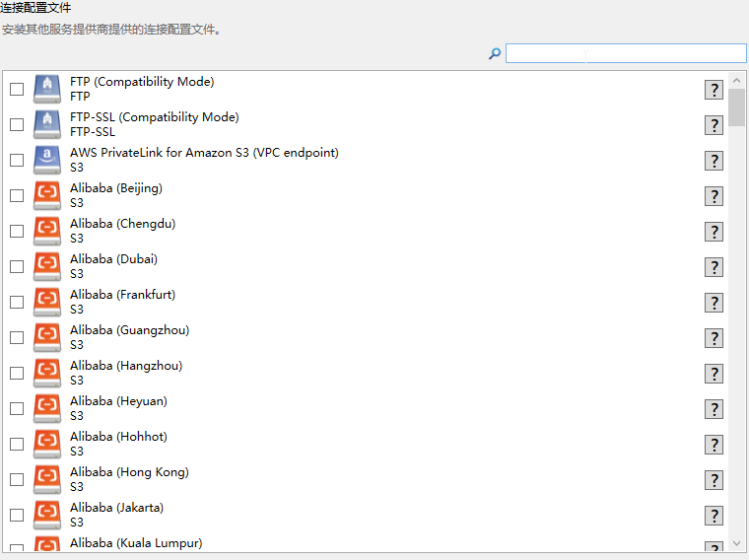
Task: Open help for Alibaba (Jakarta)
Action: (x=714, y=516)
